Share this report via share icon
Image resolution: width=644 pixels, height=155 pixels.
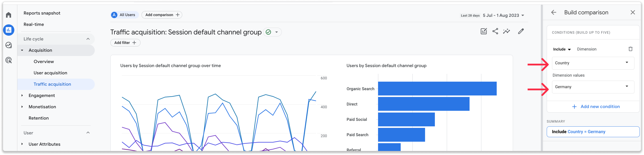(x=495, y=31)
